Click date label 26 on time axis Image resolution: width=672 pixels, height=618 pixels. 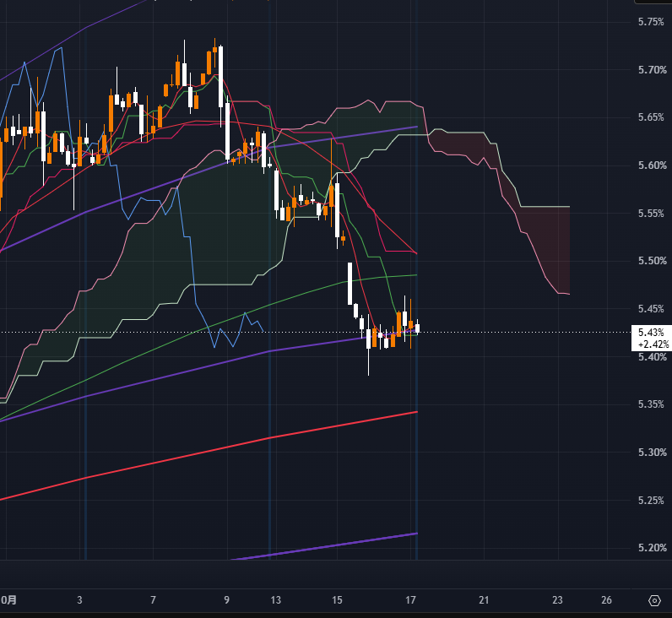pyautogui.click(x=606, y=600)
